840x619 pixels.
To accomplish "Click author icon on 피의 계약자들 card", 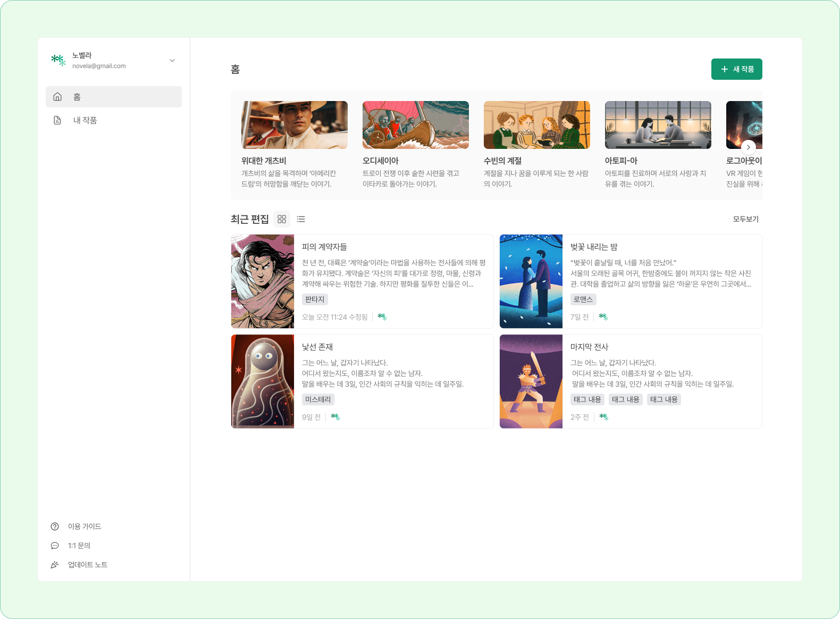I will pyautogui.click(x=382, y=317).
